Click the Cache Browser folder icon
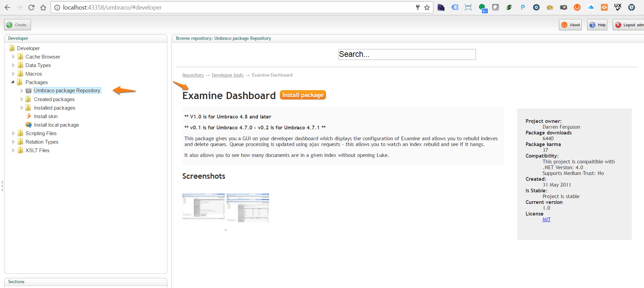 click(x=20, y=57)
